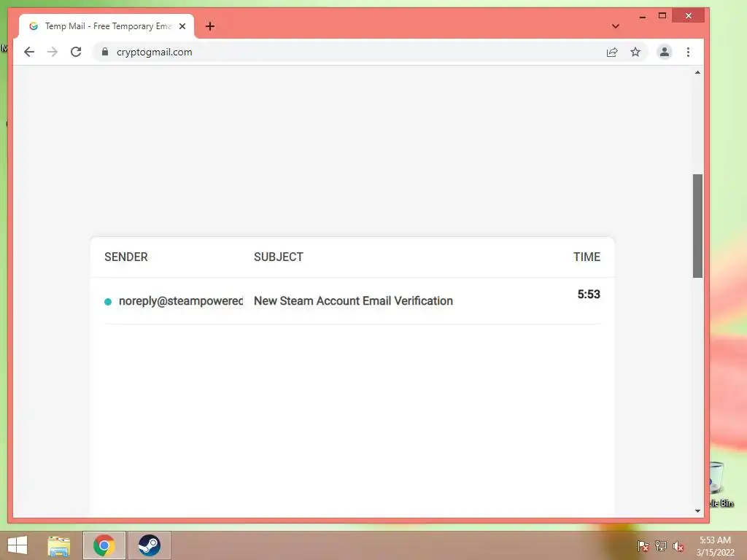Open the network tray icon
The width and height of the screenshot is (747, 560).
pos(661,546)
